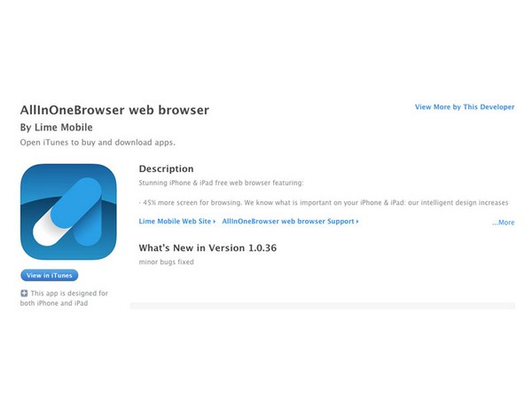
Task: Click the What's New in Version 1.0.36 heading
Action: tap(207, 248)
